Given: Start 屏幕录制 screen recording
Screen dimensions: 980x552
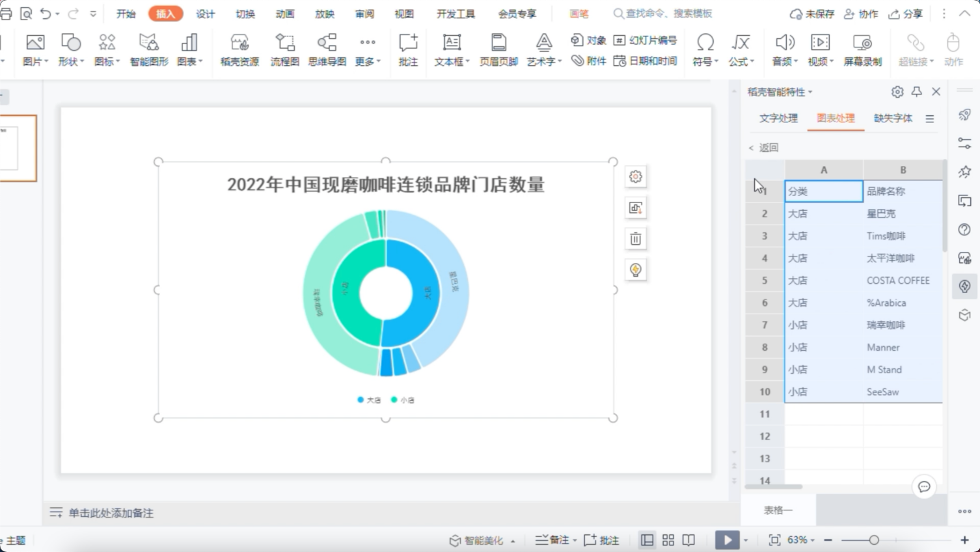Looking at the screenshot, I should point(862,50).
